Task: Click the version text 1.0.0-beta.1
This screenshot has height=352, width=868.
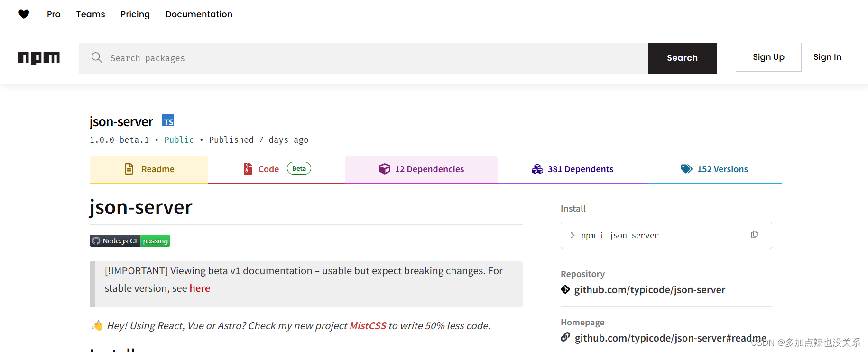Action: [119, 140]
